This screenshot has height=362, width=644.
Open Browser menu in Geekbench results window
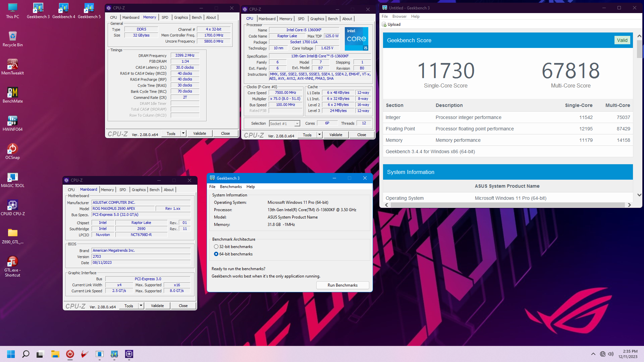[x=399, y=16]
